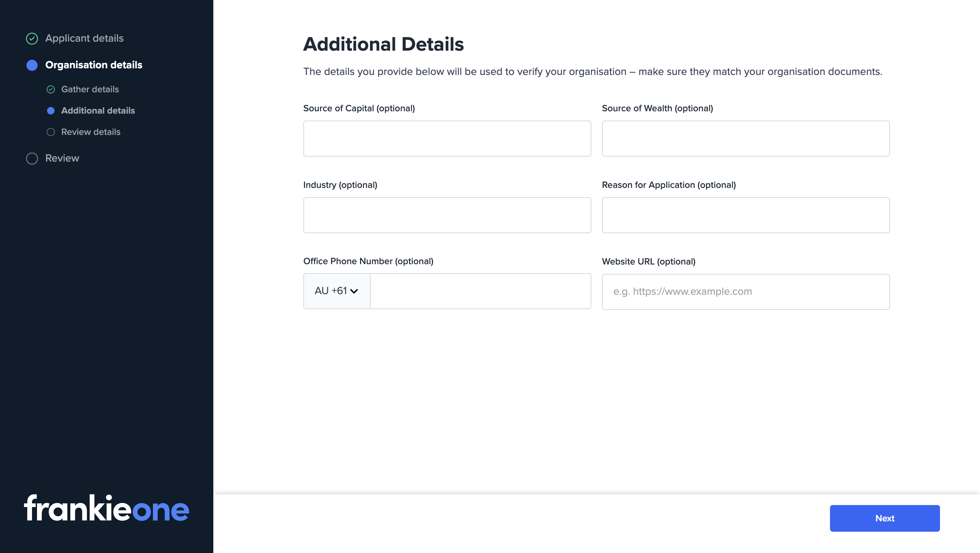The image size is (980, 553).
Task: Click inside the Website URL field
Action: [745, 291]
